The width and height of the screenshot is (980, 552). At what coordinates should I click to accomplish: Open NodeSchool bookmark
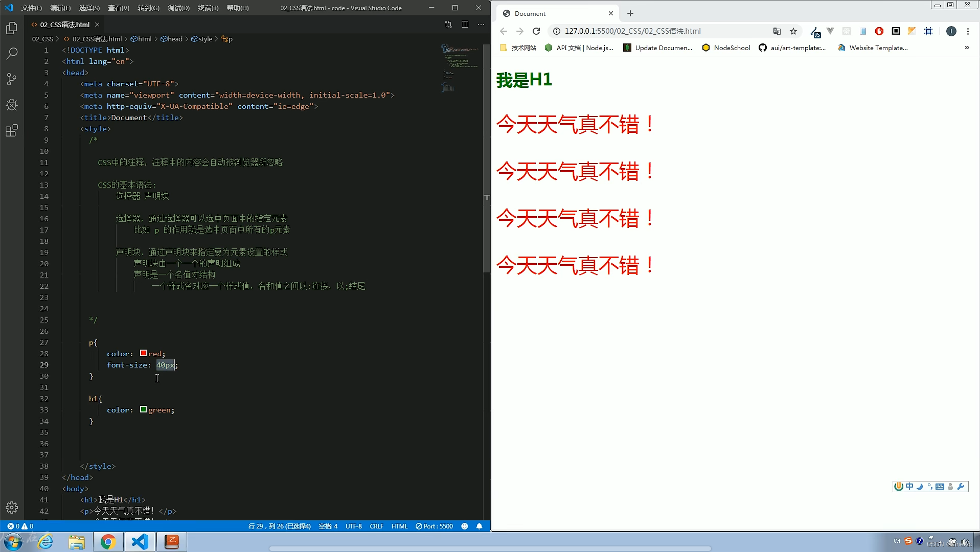pos(726,48)
